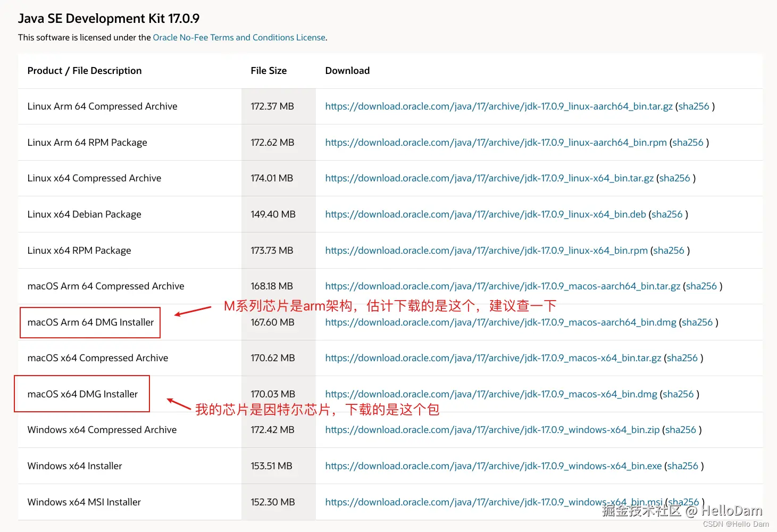The image size is (777, 532).
Task: Download the linux-x64_bin.deb package link
Action: (486, 214)
